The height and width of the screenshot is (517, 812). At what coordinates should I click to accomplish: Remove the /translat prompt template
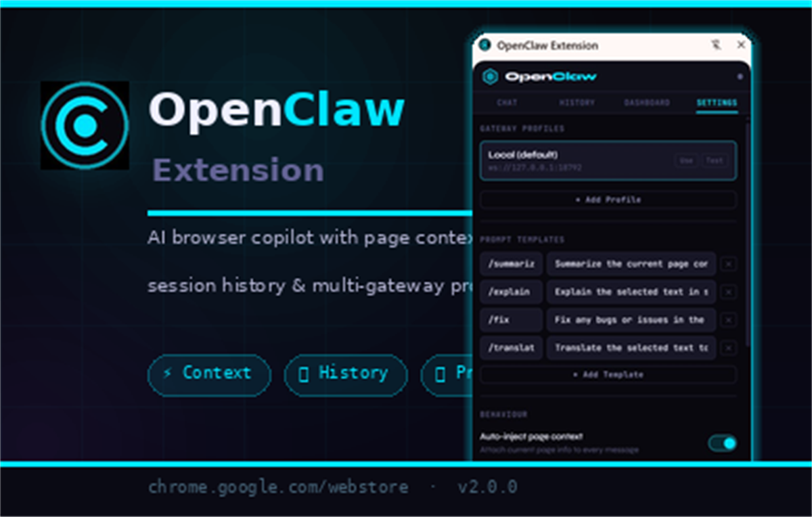click(728, 348)
